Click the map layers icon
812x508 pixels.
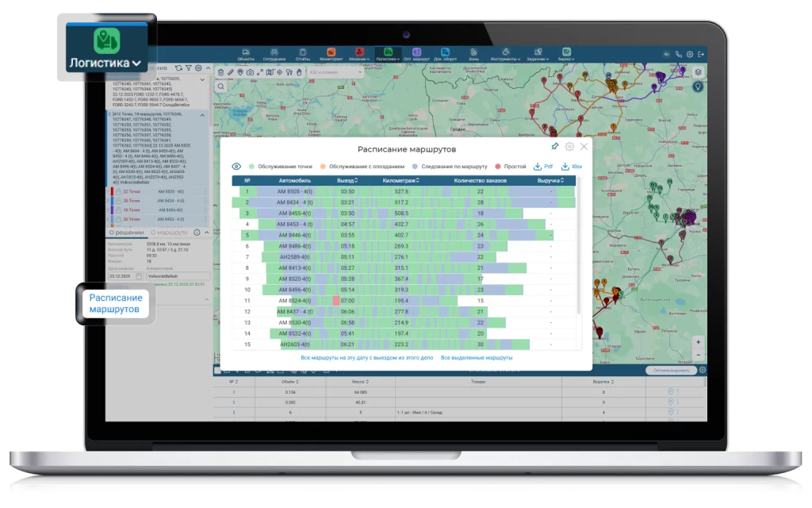(x=698, y=72)
